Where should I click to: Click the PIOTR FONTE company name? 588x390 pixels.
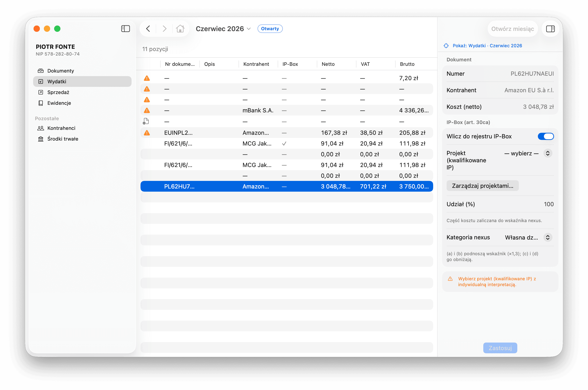[55, 47]
